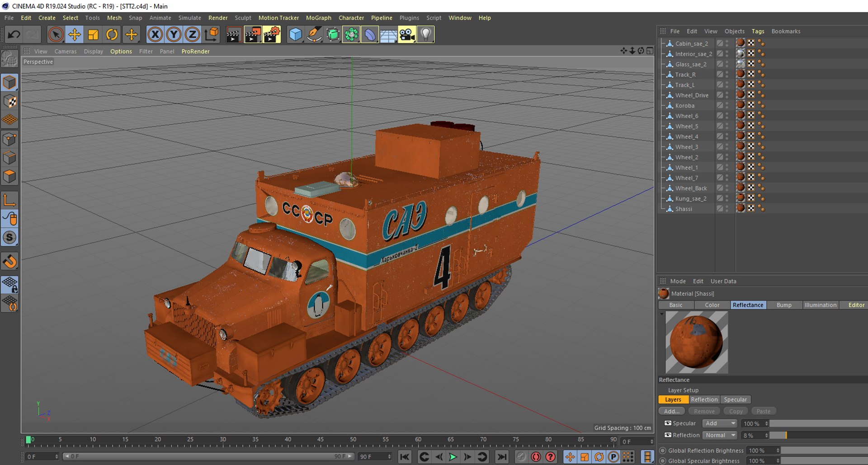The image size is (868, 465).
Task: Click the Add... layer button
Action: click(672, 411)
